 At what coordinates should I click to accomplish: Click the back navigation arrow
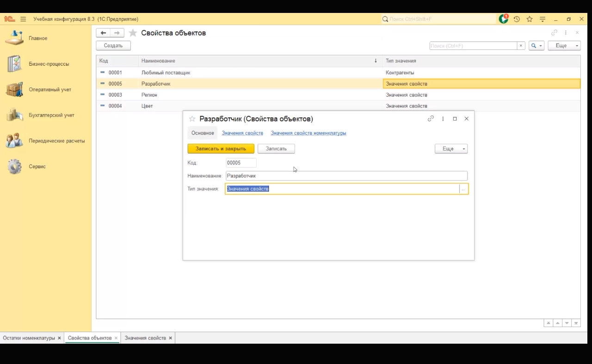[103, 33]
